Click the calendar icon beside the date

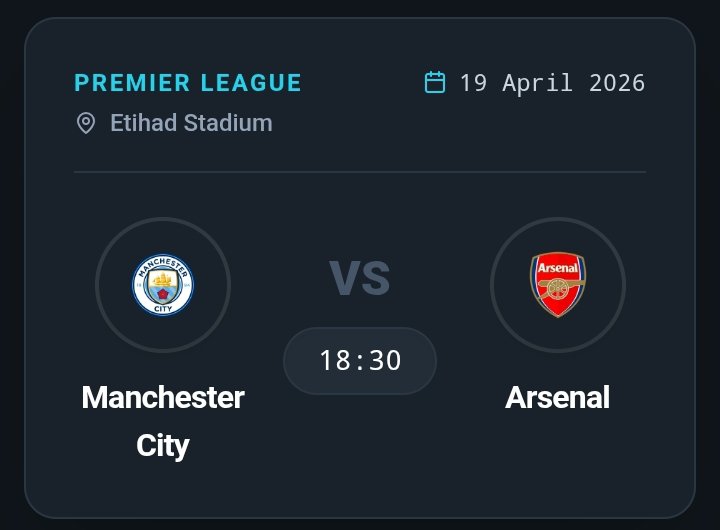(435, 82)
